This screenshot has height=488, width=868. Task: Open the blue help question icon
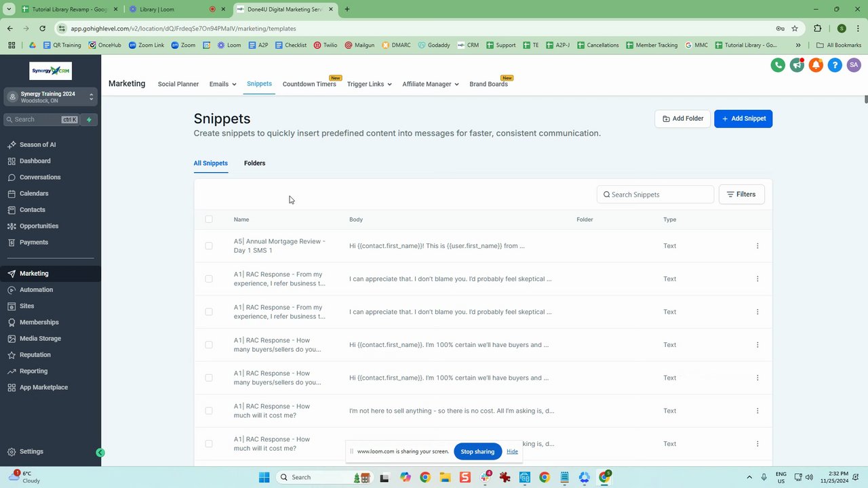(x=835, y=65)
